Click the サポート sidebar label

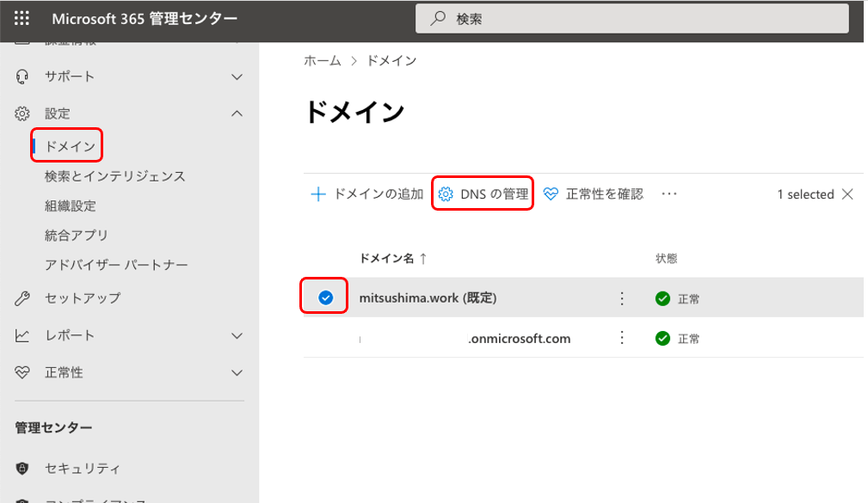70,77
